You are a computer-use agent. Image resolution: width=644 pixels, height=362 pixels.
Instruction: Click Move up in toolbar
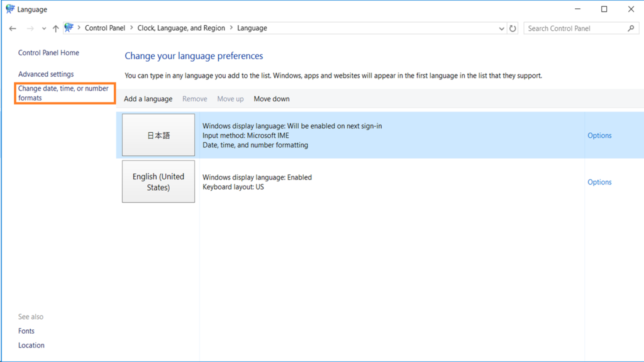[x=230, y=99]
